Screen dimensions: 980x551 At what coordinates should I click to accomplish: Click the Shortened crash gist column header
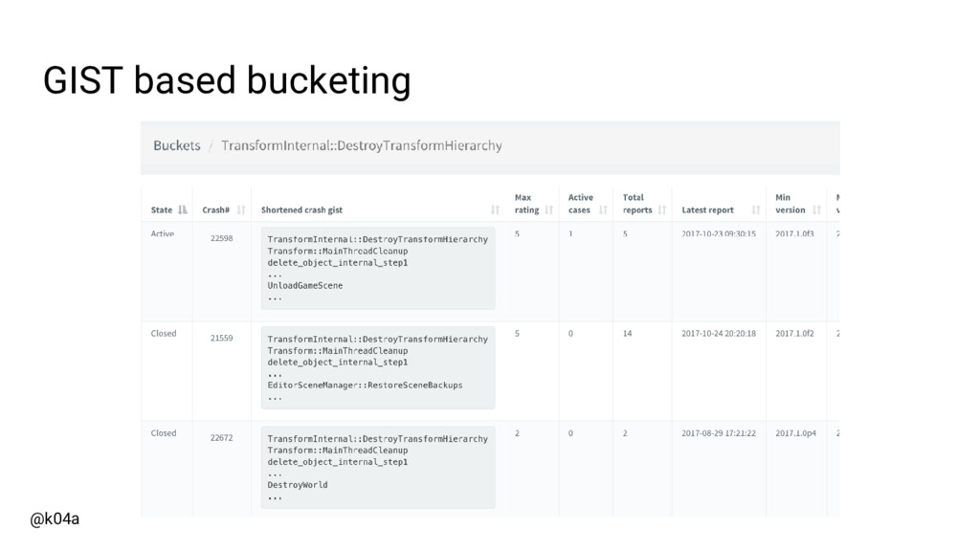pos(301,209)
